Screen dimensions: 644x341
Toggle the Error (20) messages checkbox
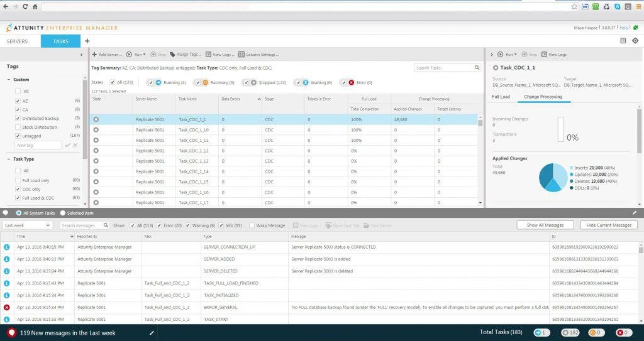coord(159,225)
